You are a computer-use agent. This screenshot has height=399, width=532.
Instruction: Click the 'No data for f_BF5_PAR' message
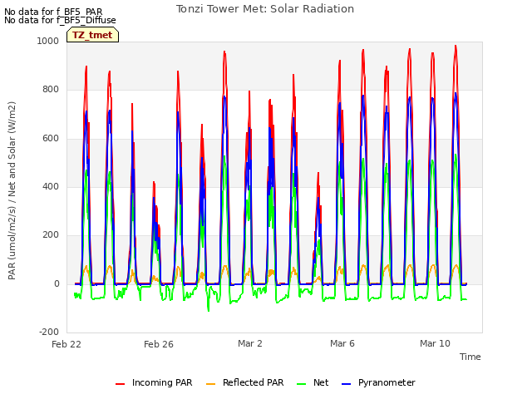[x=53, y=12]
